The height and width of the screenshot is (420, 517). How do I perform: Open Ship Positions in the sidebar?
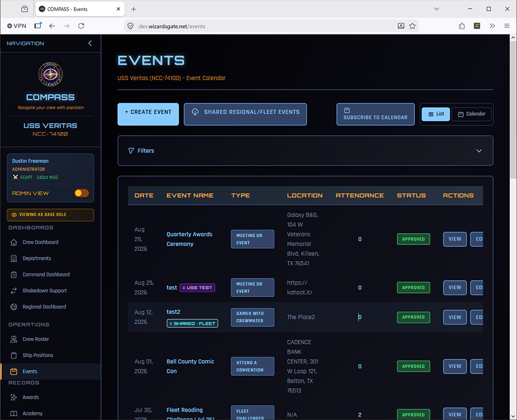point(38,355)
